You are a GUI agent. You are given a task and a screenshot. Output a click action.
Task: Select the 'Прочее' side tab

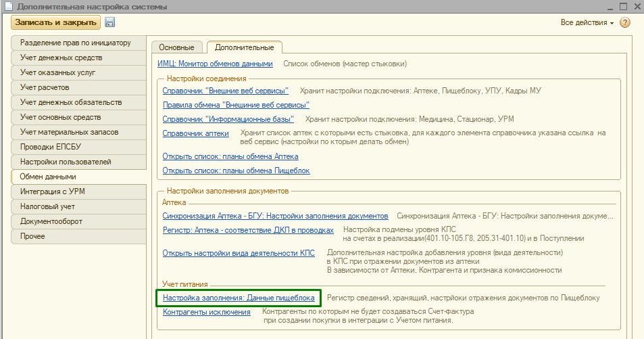[x=33, y=236]
